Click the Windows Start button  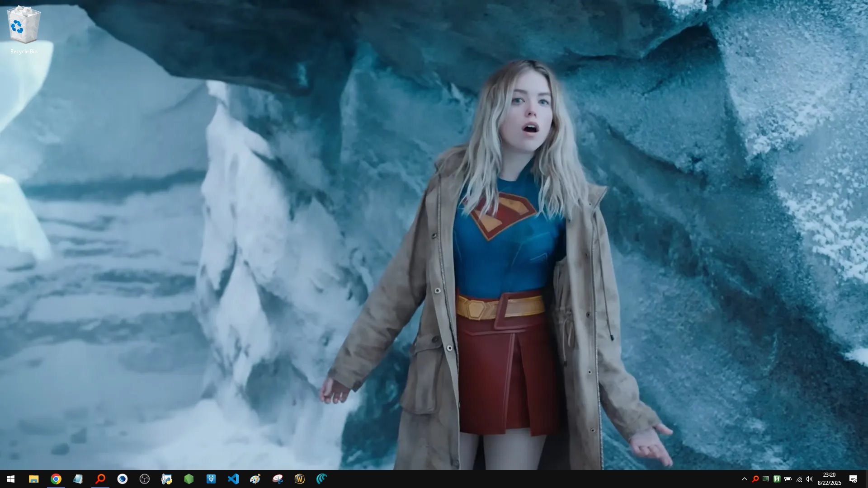coord(11,479)
